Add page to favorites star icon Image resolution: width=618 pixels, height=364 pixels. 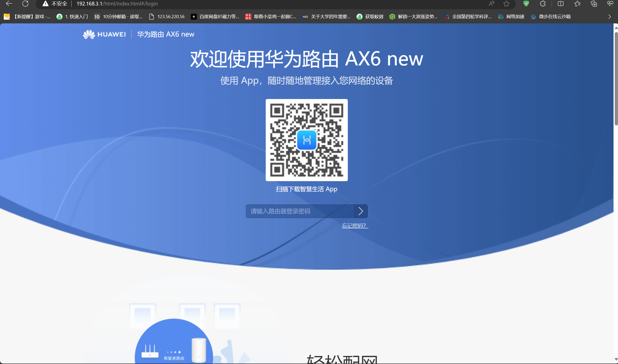(506, 4)
